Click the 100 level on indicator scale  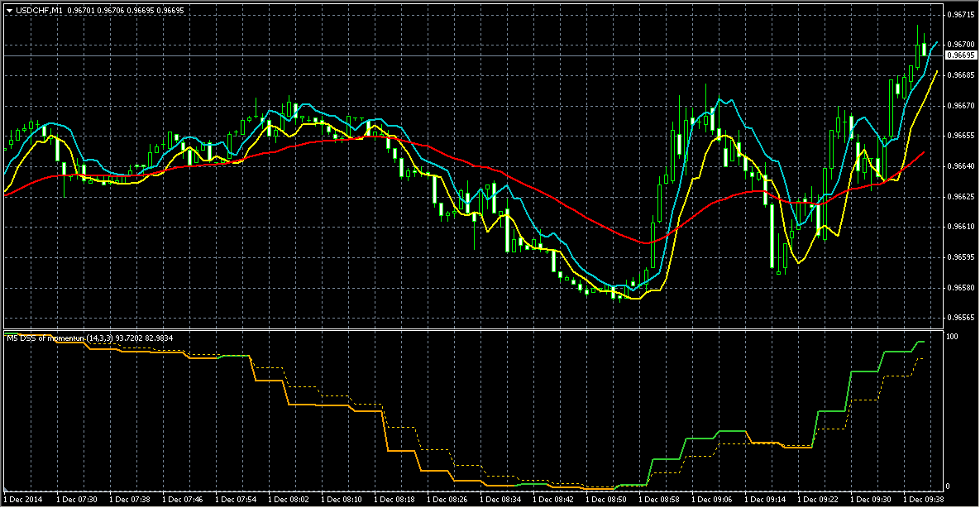pos(952,338)
